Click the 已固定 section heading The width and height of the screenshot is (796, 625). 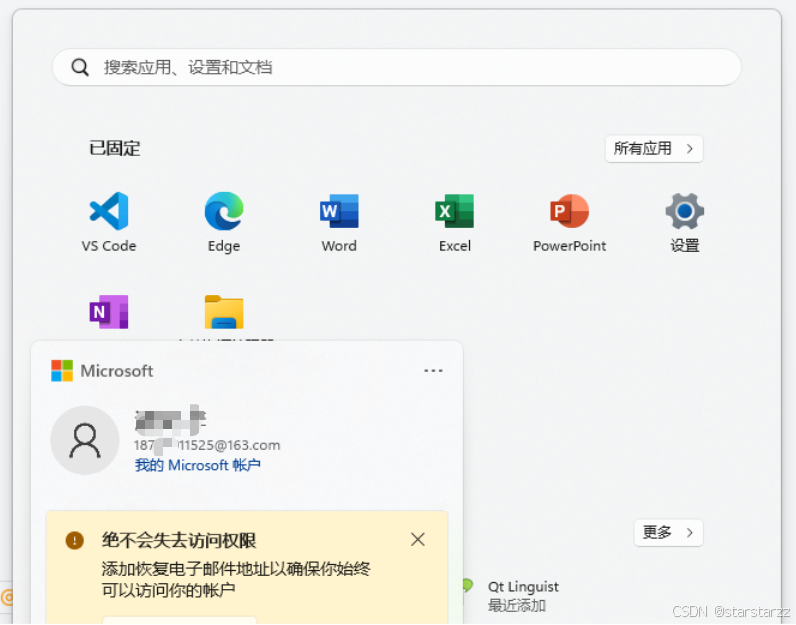[115, 148]
